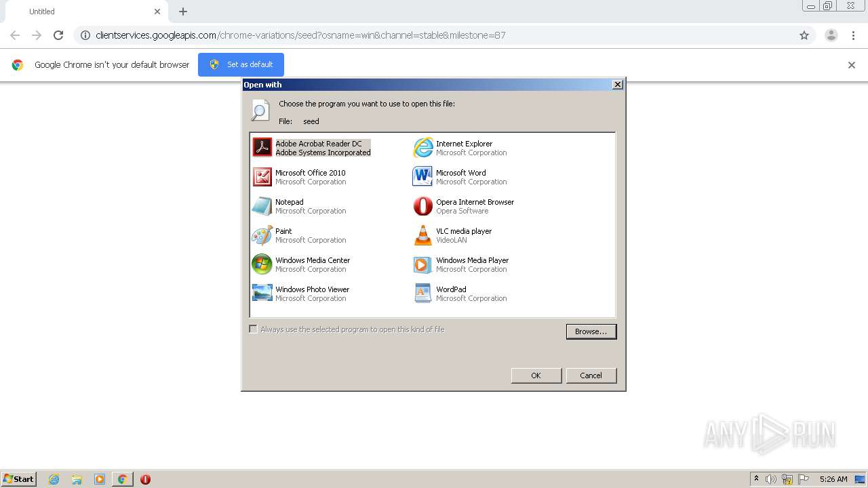
Task: Toggle 'Always use the selected program' checkbox
Action: (253, 329)
